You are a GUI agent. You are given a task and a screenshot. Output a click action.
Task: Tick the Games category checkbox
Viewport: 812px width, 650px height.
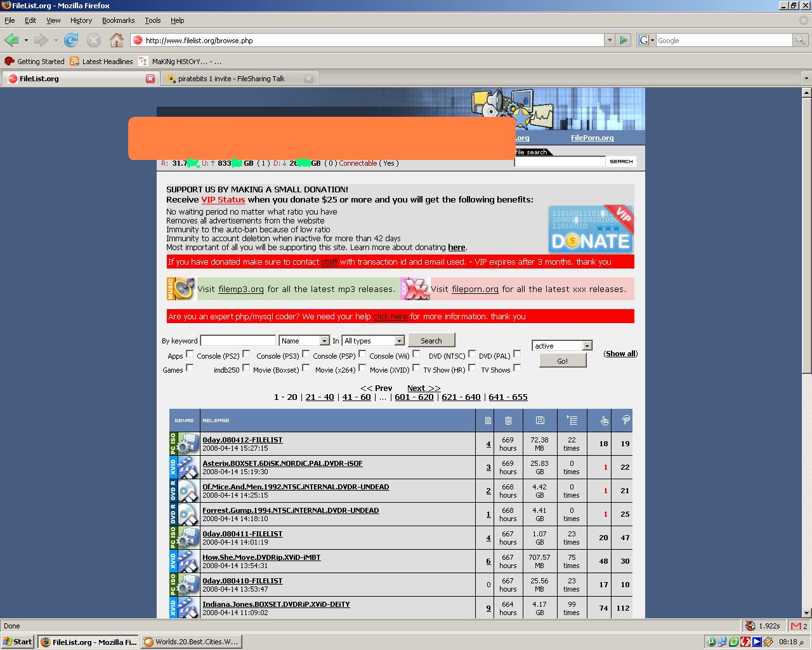(x=190, y=368)
